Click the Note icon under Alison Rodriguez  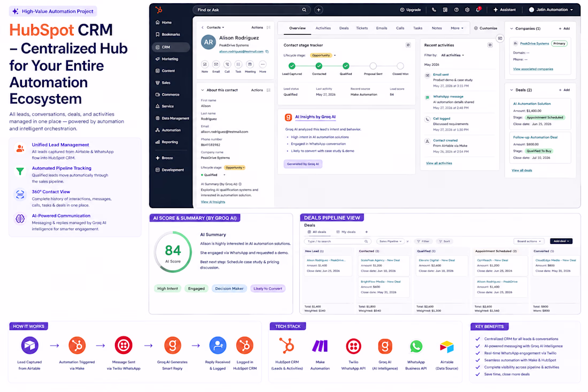pyautogui.click(x=205, y=64)
